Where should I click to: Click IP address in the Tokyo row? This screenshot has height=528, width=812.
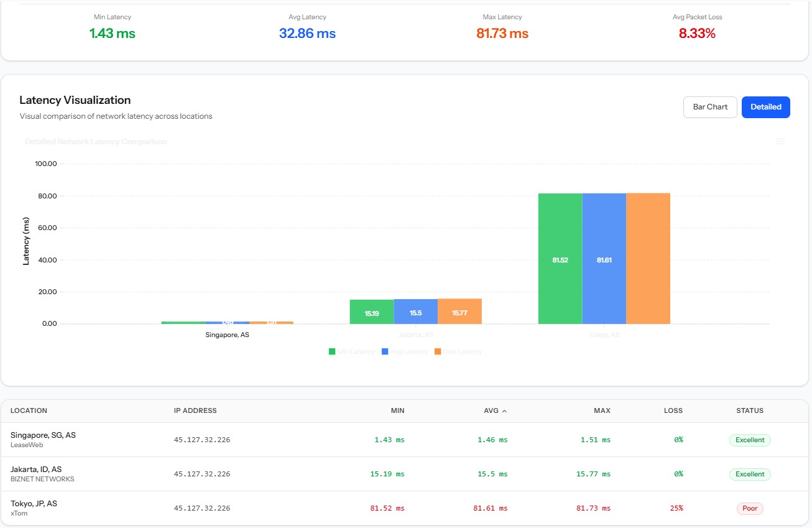click(x=202, y=508)
